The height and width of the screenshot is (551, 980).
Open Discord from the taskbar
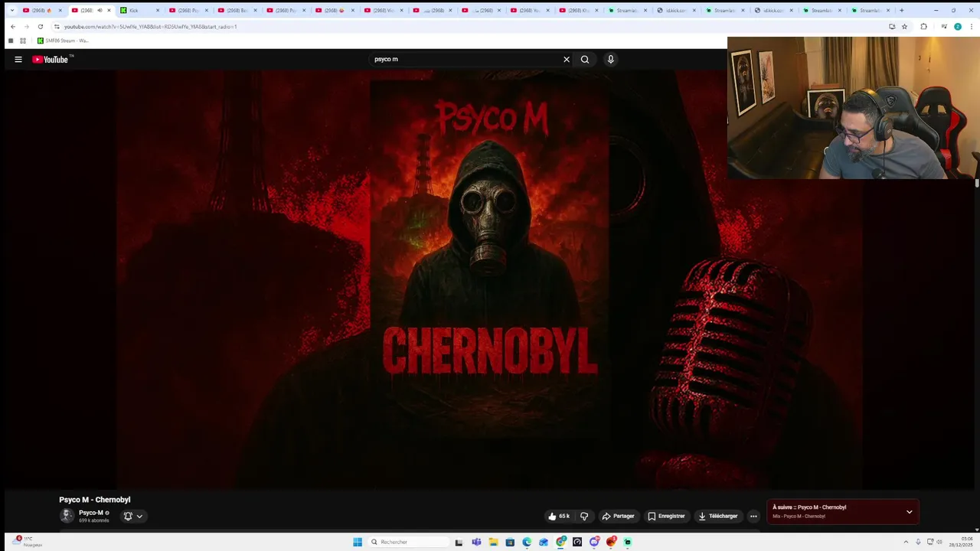coord(594,542)
